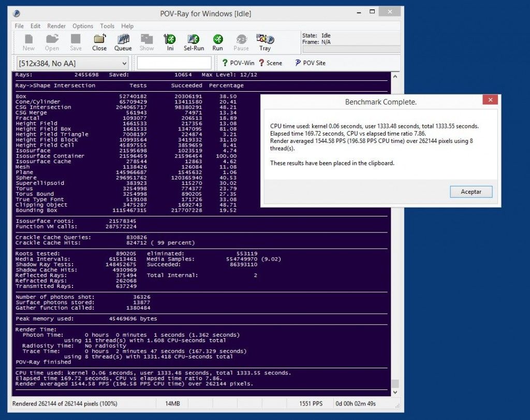Screen dimensions: 530x420
Task: Minimize POV-Ray to Tray
Action: pos(265,42)
